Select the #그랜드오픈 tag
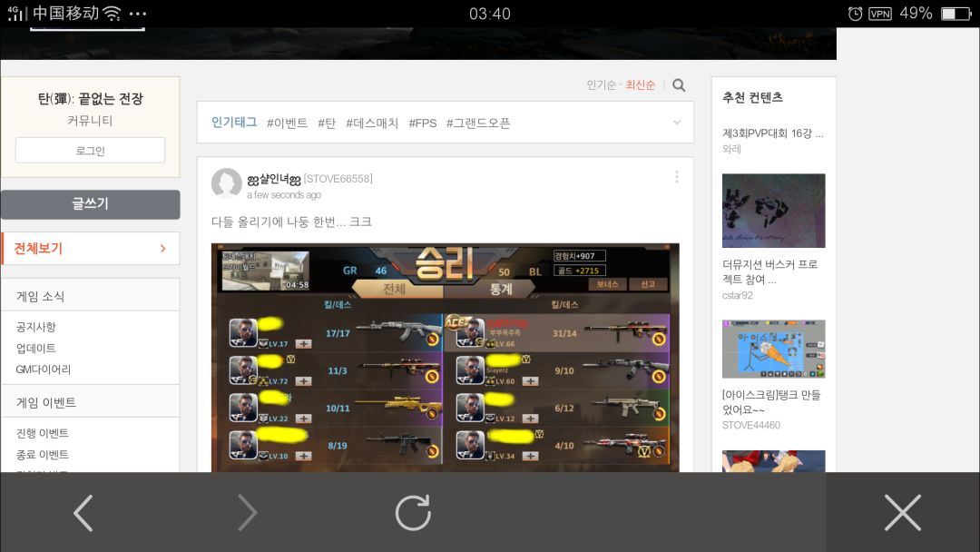The height and width of the screenshot is (552, 980). 478,123
